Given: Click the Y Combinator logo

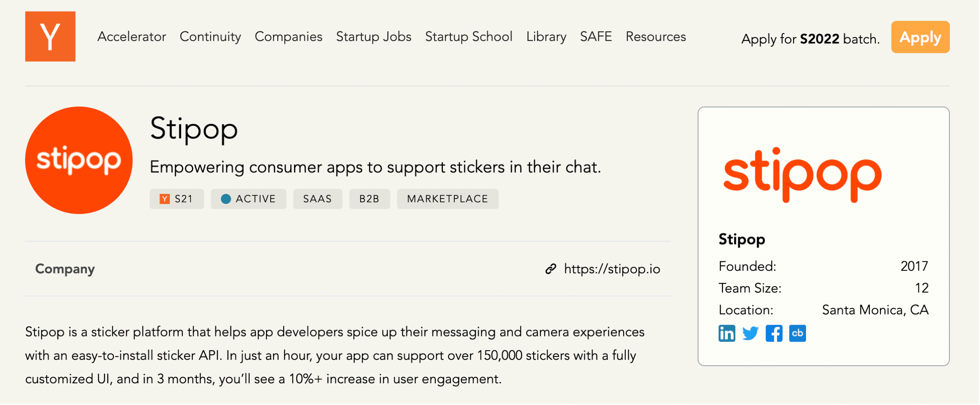Looking at the screenshot, I should coord(50,36).
